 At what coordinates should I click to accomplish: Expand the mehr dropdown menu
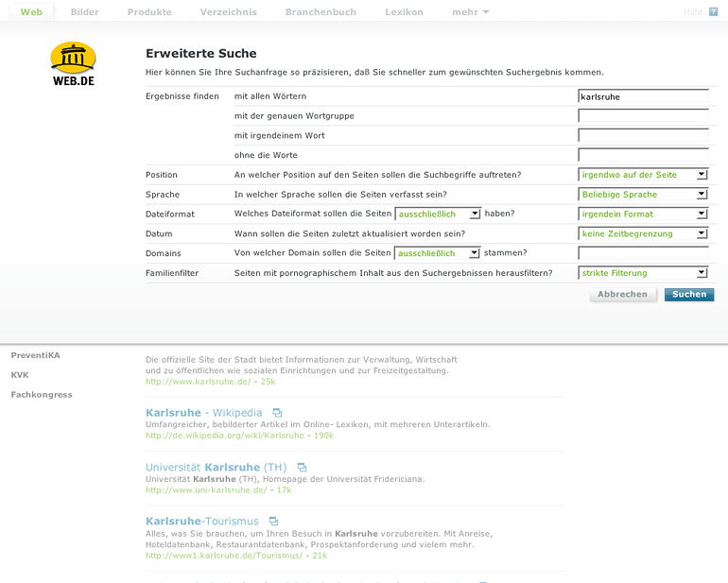(470, 12)
